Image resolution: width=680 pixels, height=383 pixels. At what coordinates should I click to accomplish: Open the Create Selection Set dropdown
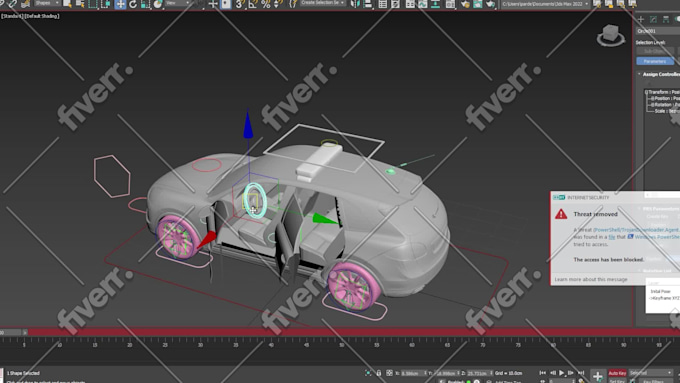(x=323, y=3)
